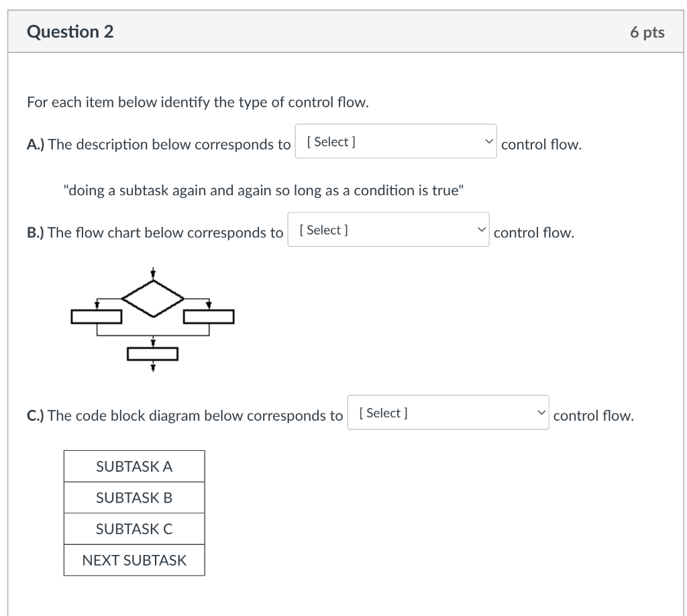Click the 6 pts label

[x=647, y=32]
